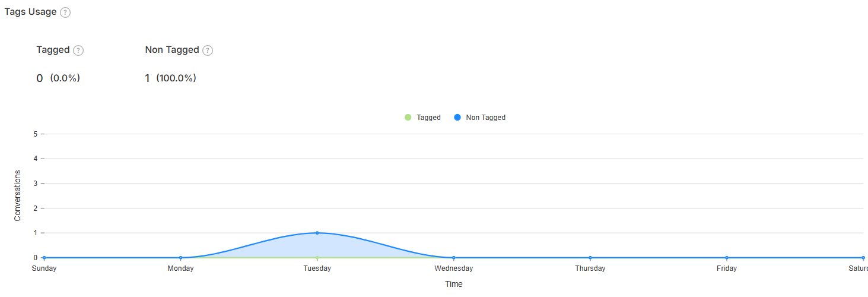Click the Non Tagged count 1 (100.0%)
Image resolution: width=868 pixels, height=297 pixels.
point(170,78)
